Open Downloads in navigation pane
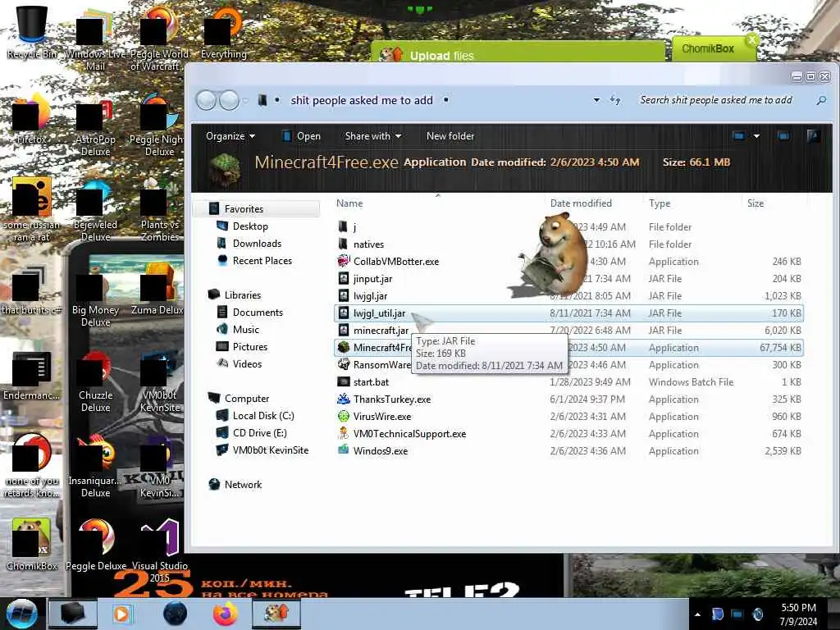The height and width of the screenshot is (630, 840). click(257, 243)
